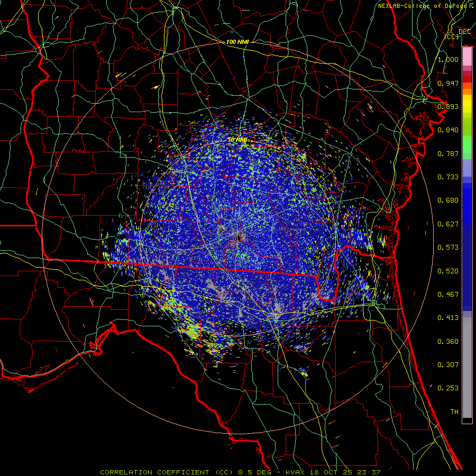Click the 0.680 legend value

pos(448,200)
